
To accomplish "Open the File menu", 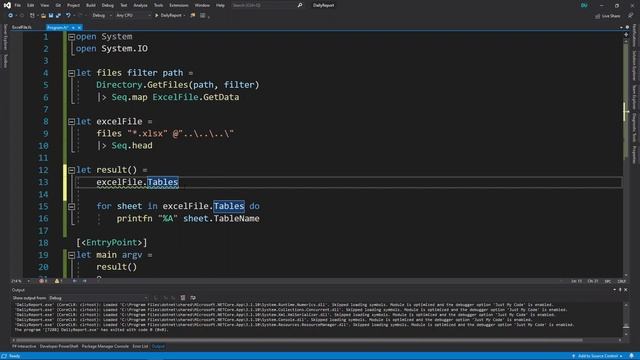I will tap(18, 5).
